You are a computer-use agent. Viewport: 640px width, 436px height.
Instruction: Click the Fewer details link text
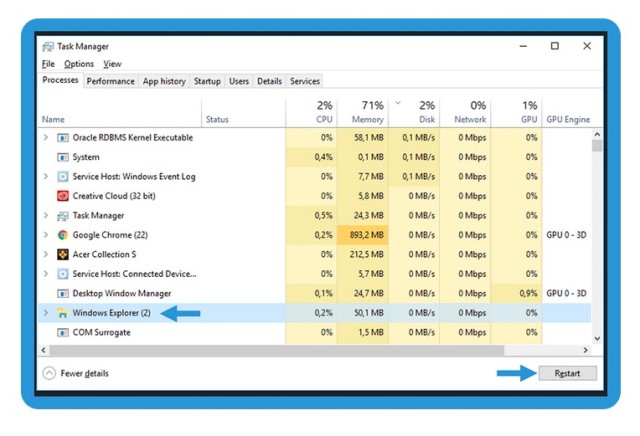[x=84, y=373]
